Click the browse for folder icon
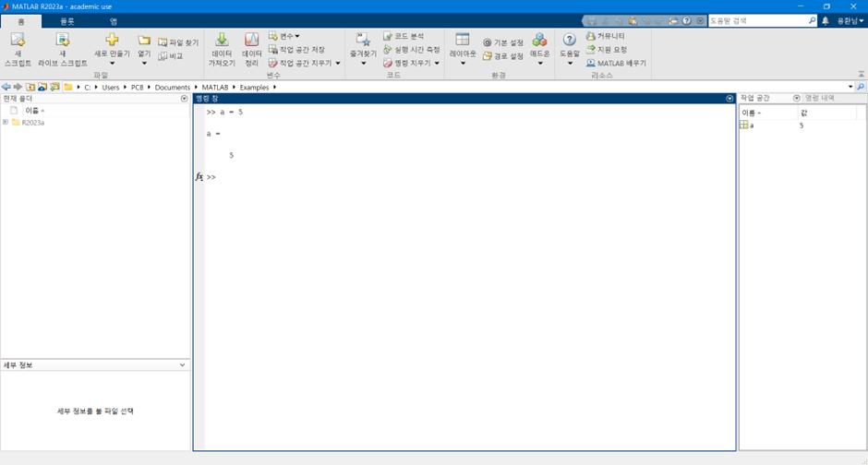The image size is (868, 465). click(42, 87)
